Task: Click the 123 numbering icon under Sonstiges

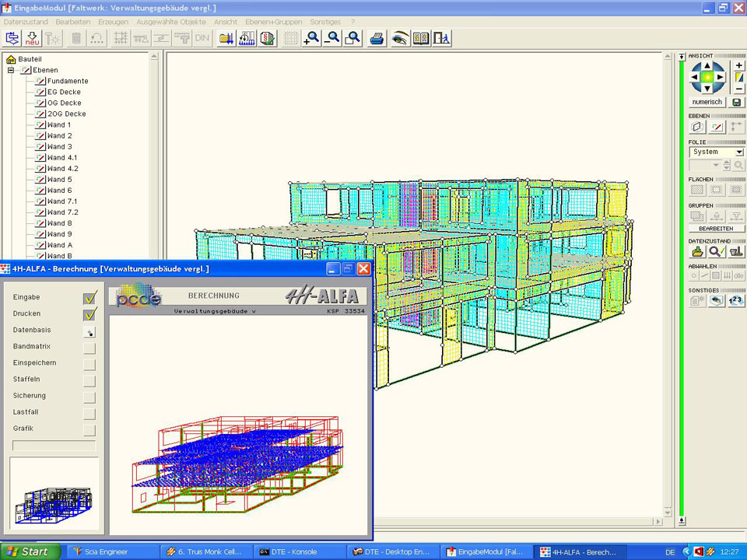Action: click(736, 301)
